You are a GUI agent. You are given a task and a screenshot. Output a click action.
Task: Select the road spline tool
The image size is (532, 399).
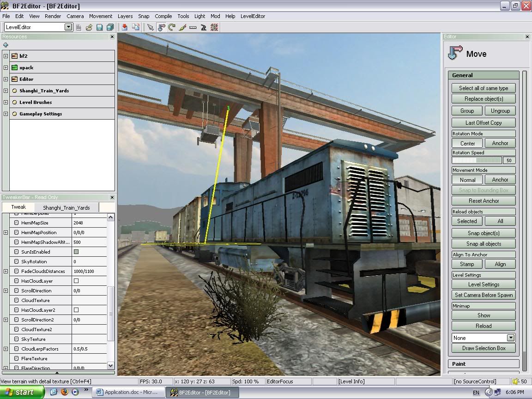[204, 28]
